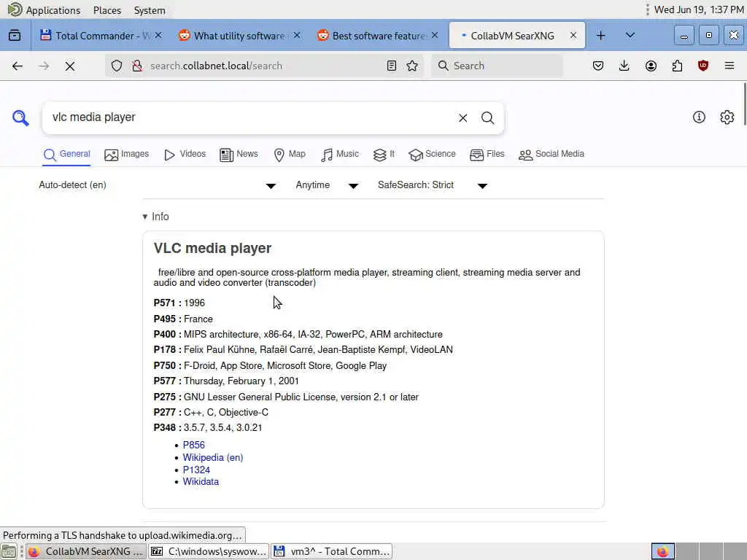This screenshot has height=560, width=747.
Task: Open the SafeSearch Strict dropdown
Action: click(x=433, y=185)
